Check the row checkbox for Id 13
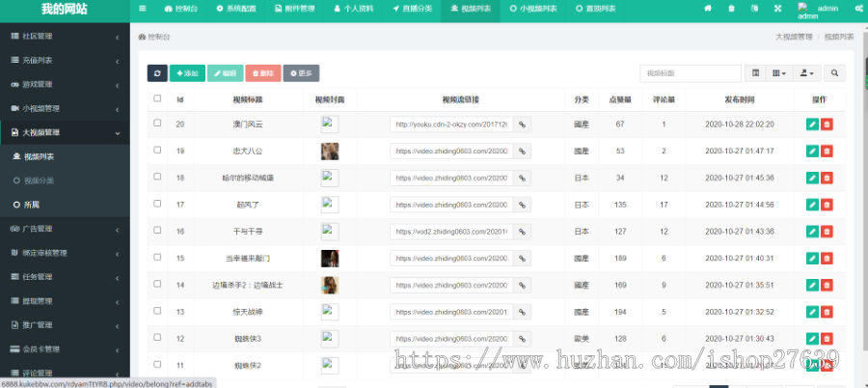The height and width of the screenshot is (388, 868). point(157,311)
